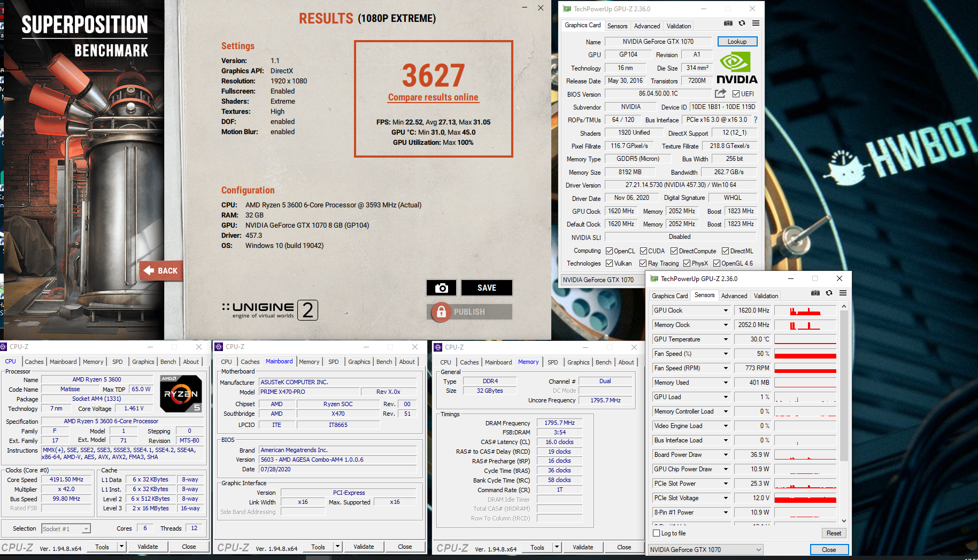Toggle the UEFI checkbox in GPU-Z

(736, 94)
